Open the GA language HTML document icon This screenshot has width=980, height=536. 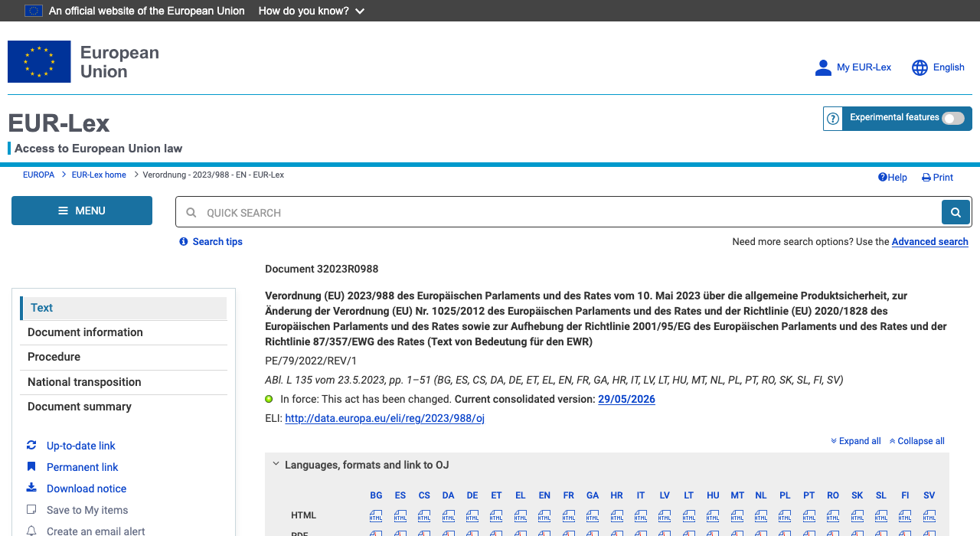pyautogui.click(x=593, y=516)
